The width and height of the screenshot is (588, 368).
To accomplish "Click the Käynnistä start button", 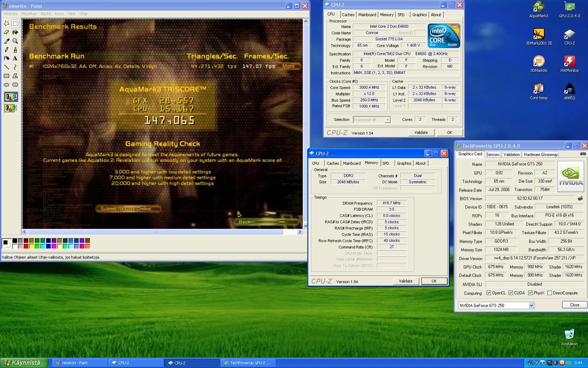I will click(x=24, y=363).
